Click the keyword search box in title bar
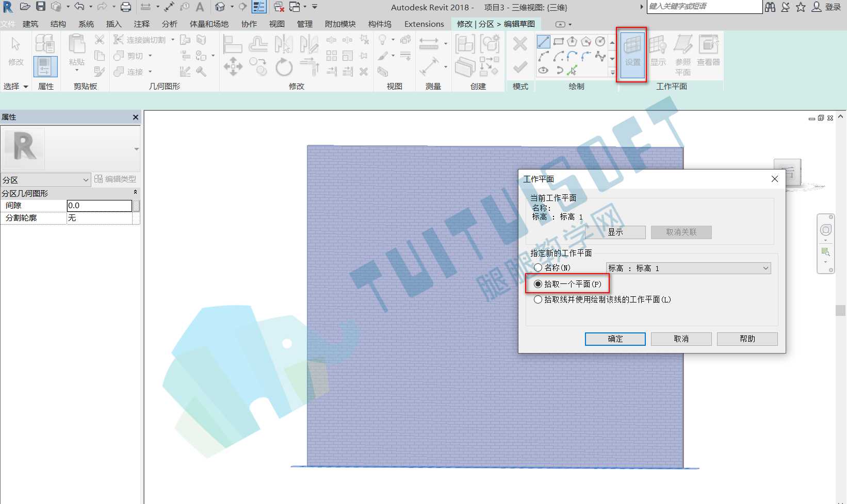The width and height of the screenshot is (847, 504). coord(704,7)
